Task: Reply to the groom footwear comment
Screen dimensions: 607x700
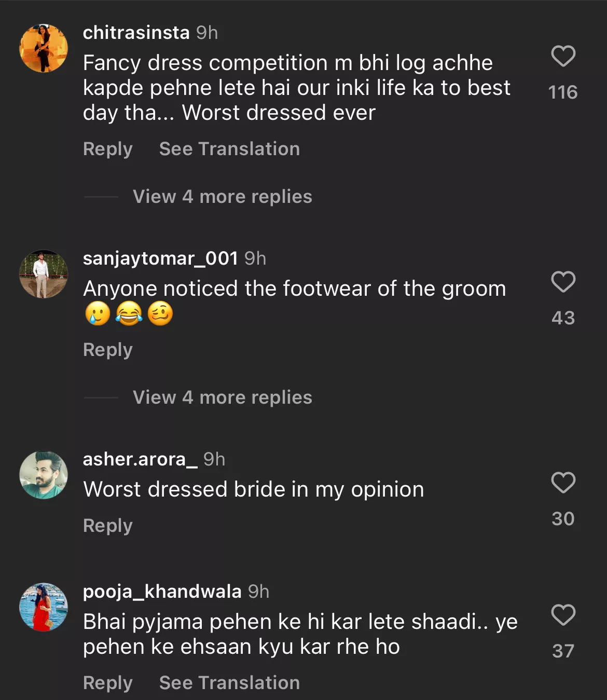Action: pos(108,350)
